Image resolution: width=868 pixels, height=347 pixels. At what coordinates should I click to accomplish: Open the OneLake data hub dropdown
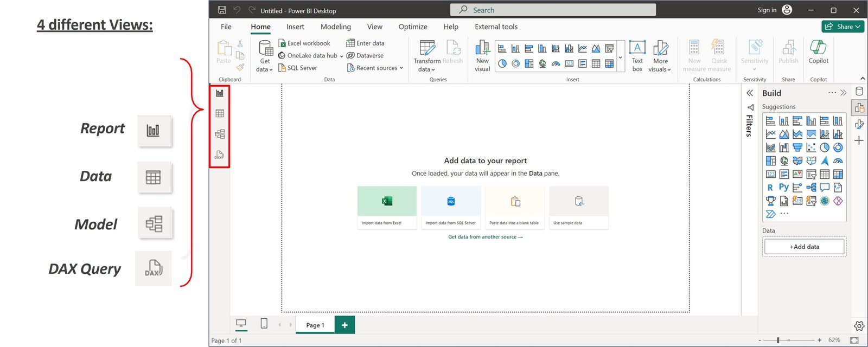coord(341,56)
